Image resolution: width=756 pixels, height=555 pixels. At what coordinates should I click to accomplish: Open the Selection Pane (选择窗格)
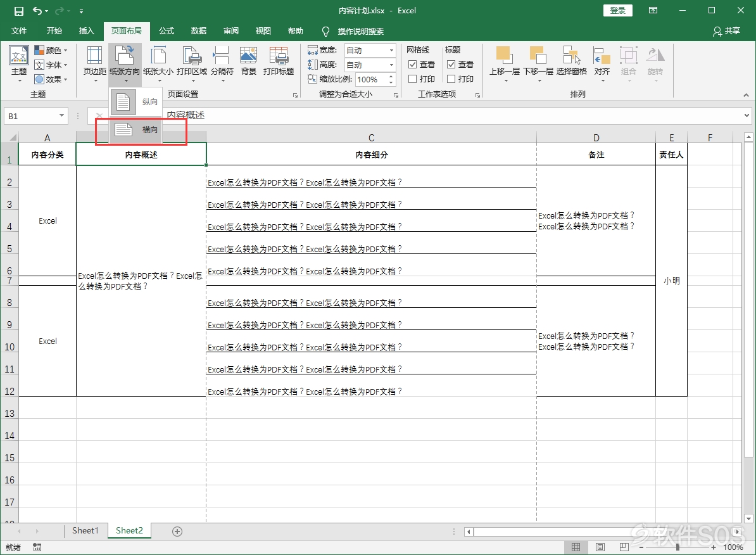point(571,61)
